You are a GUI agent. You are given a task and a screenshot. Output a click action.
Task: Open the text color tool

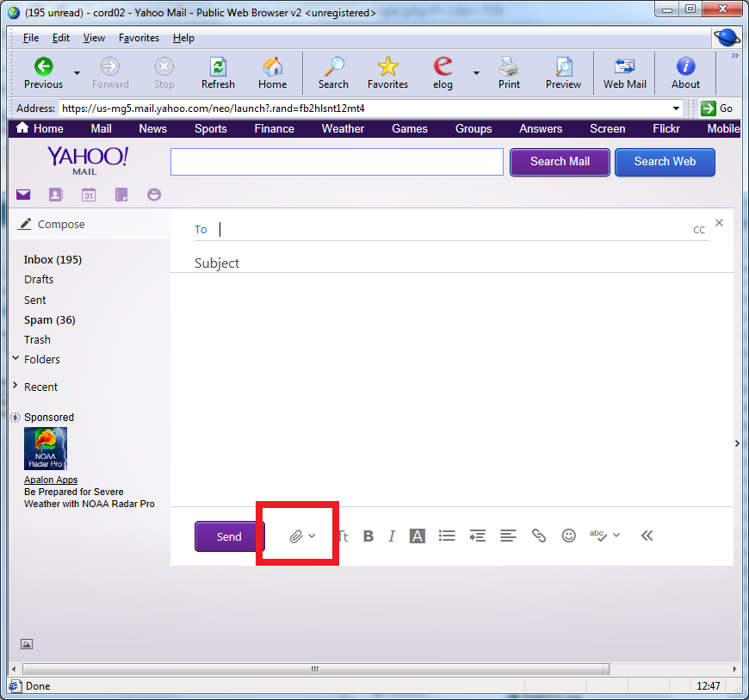pyautogui.click(x=417, y=536)
